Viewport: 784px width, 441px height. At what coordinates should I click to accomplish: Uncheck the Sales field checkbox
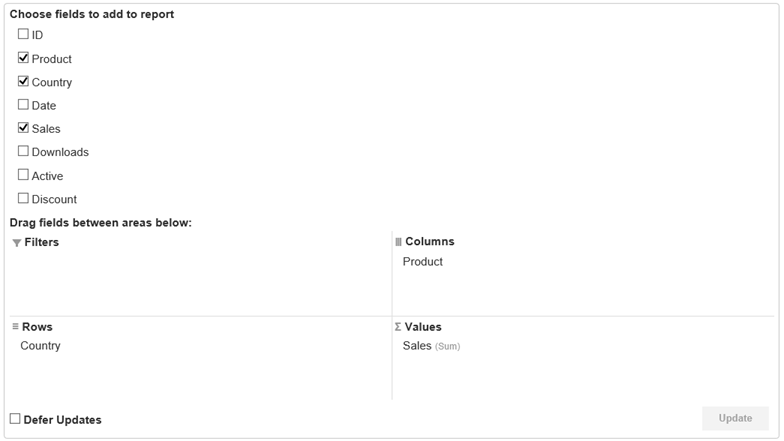23,128
